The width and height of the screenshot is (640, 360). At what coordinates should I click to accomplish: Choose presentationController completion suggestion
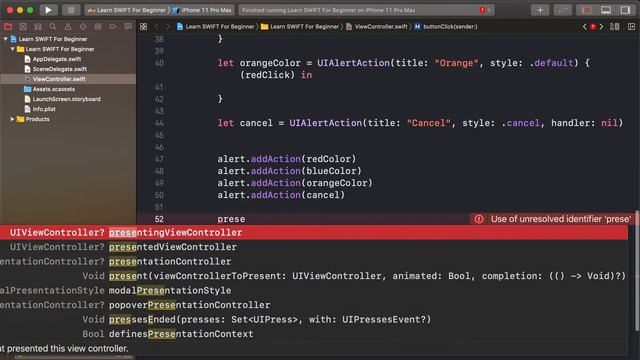[x=313, y=262]
